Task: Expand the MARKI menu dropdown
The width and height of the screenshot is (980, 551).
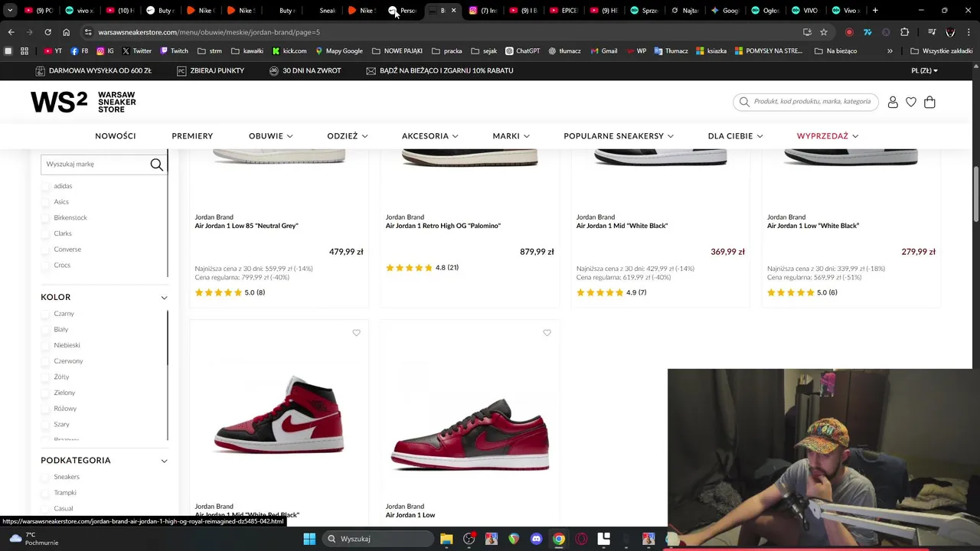Action: click(x=511, y=135)
